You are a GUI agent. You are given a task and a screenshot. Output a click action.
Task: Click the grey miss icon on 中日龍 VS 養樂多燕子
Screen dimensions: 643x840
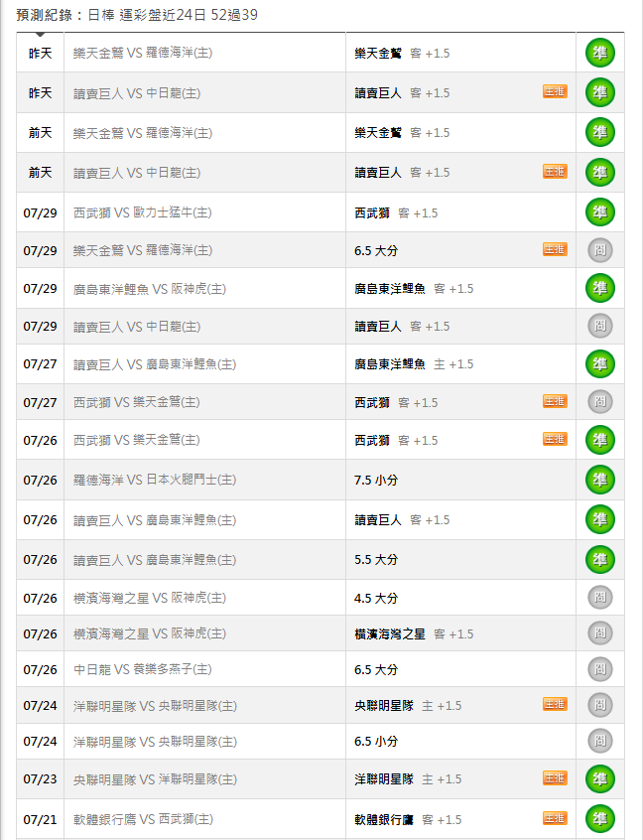599,669
